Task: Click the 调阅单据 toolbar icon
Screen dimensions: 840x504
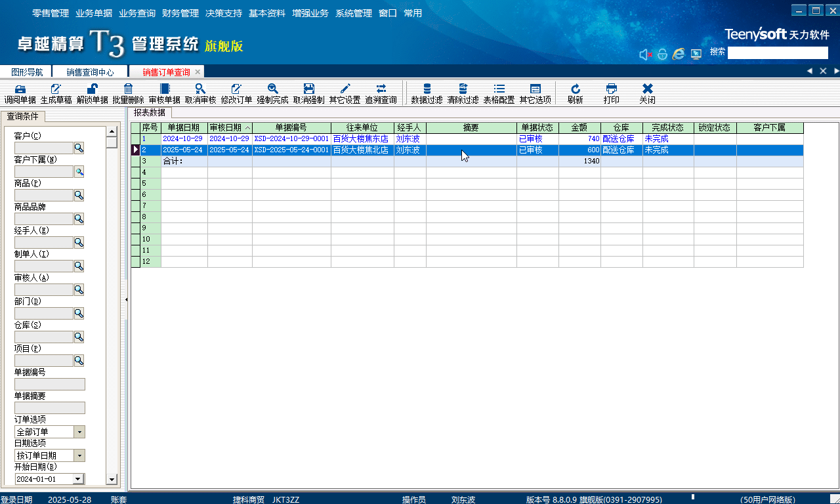Action: pyautogui.click(x=20, y=89)
